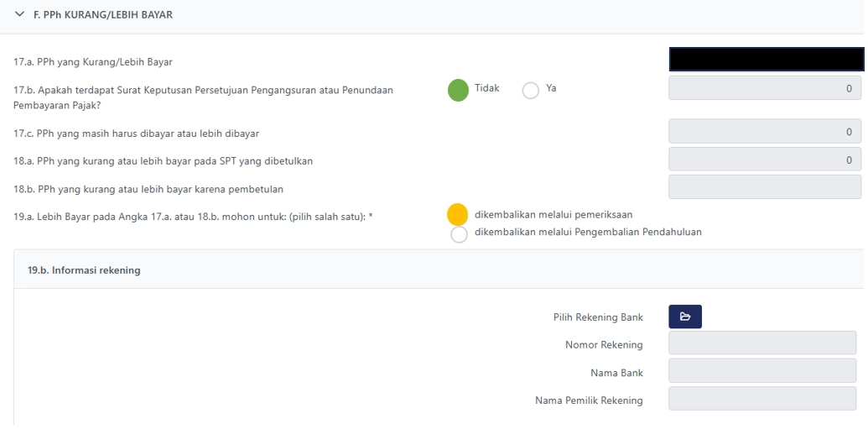The image size is (868, 429).
Task: Focus the Nama Bank input field
Action: [761, 371]
